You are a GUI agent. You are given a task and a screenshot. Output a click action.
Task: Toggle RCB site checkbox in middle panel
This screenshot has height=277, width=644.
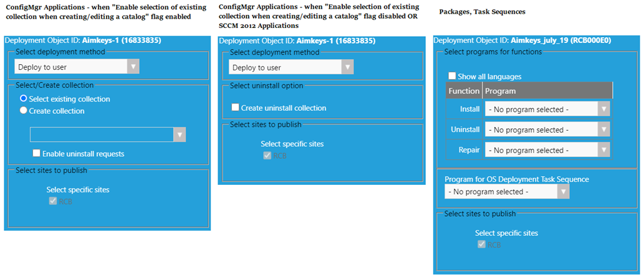pyautogui.click(x=267, y=156)
